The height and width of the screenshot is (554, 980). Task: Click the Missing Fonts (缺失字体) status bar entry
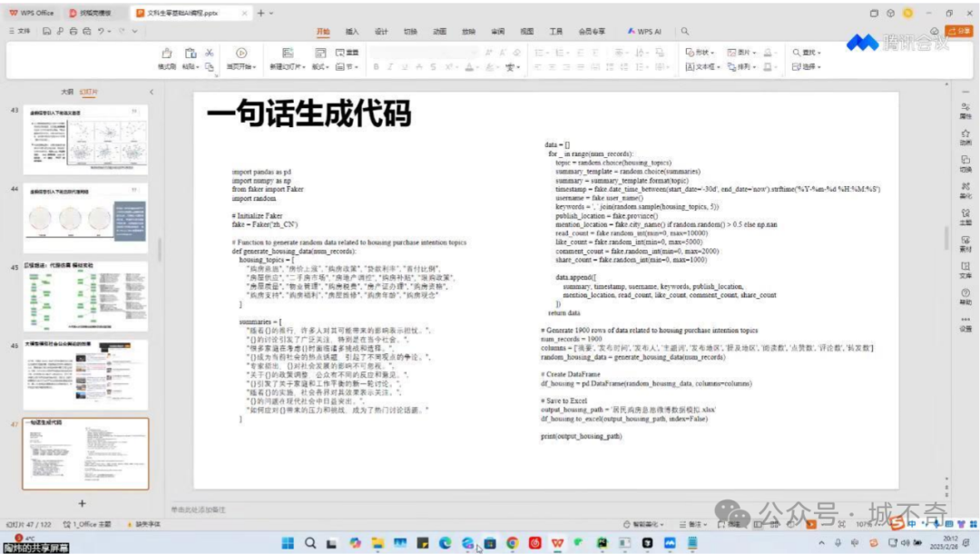pyautogui.click(x=143, y=524)
